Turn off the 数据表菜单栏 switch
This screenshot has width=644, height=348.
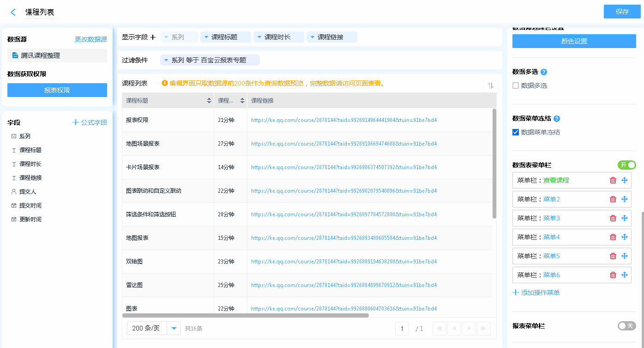pyautogui.click(x=626, y=165)
